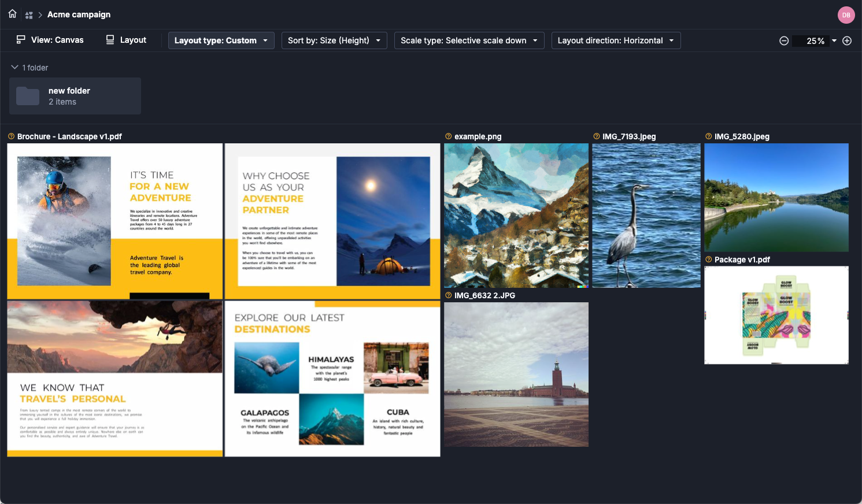
Task: Click status icon next to example.png
Action: pyautogui.click(x=448, y=136)
